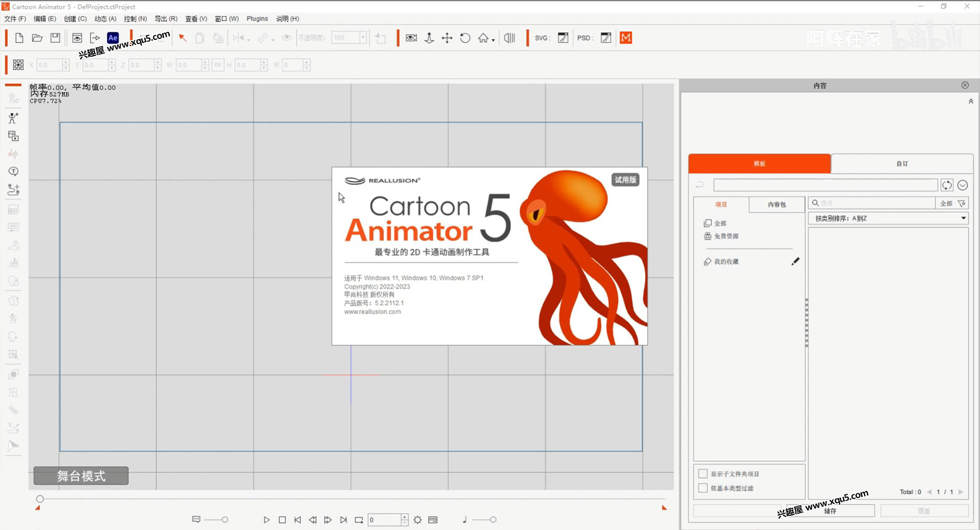The image size is (980, 530).
Task: Click the composer layers icon in the left sidebar
Action: 14,136
